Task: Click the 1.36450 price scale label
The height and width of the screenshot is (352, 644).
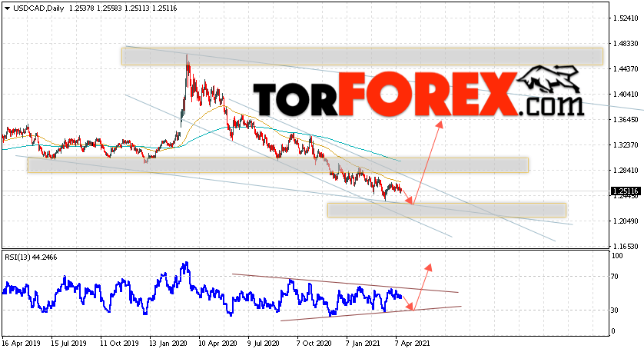Action: (x=626, y=120)
